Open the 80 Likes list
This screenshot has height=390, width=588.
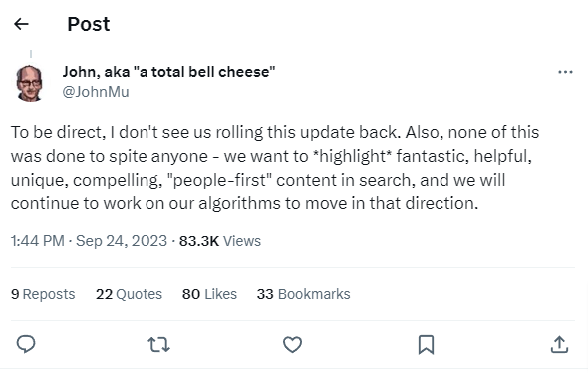point(209,294)
